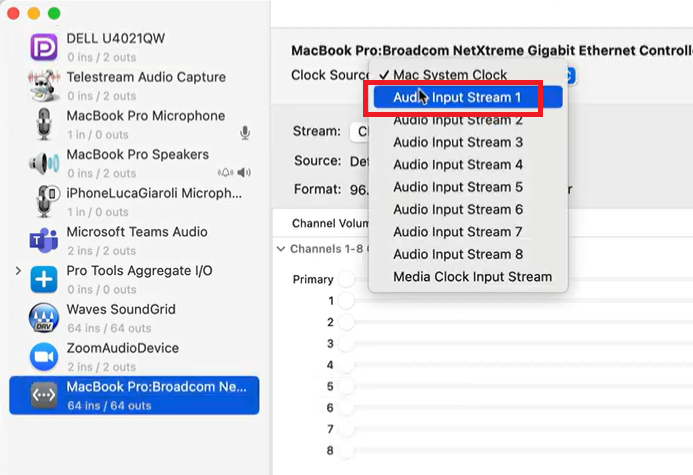
Task: Choose Audio Input Stream 1
Action: 468,97
